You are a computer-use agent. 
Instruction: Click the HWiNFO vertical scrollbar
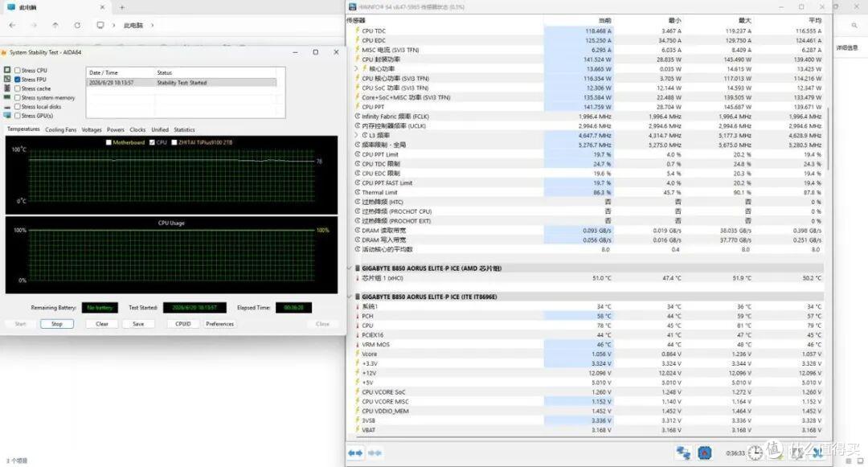coord(828,138)
